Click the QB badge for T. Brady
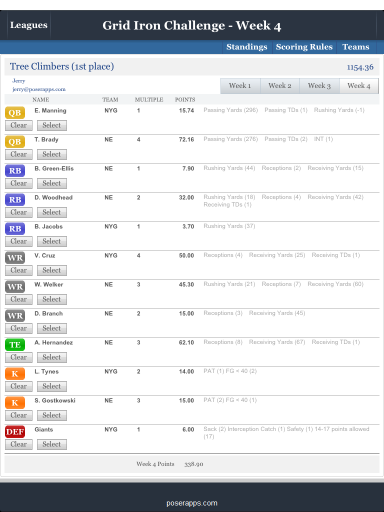This screenshot has width=384, height=512. click(15, 142)
